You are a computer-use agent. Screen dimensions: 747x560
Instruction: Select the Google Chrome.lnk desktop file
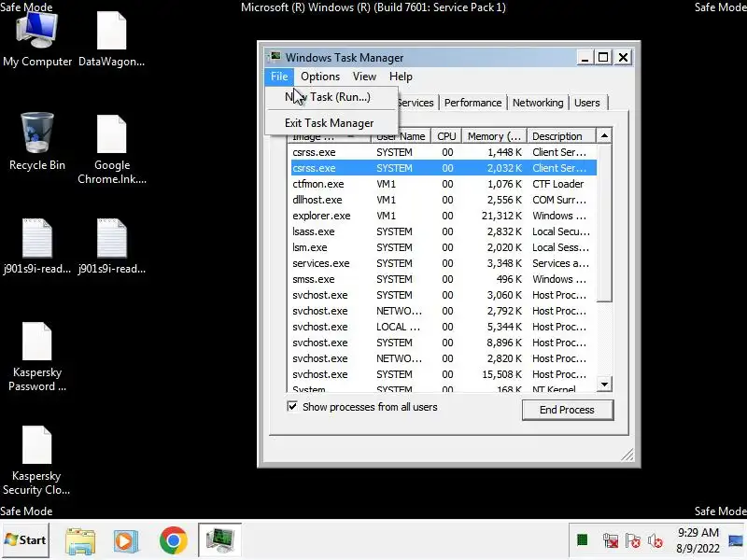[112, 149]
